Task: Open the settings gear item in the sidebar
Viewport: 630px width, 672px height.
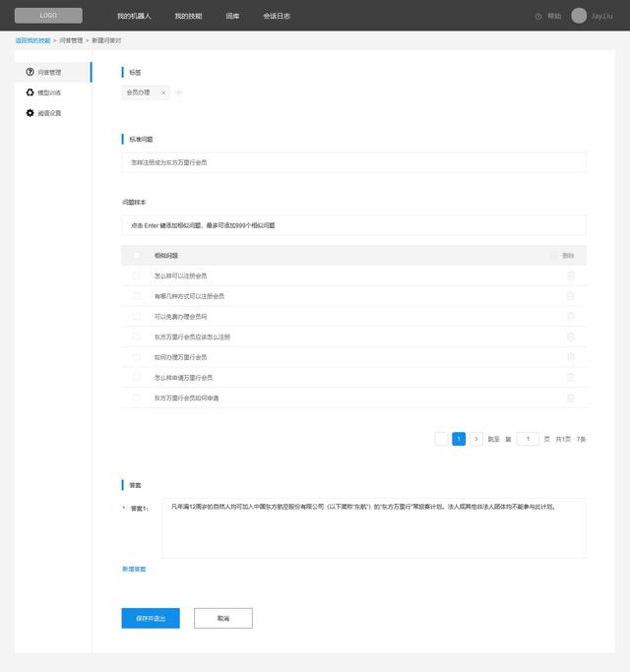Action: (30, 113)
